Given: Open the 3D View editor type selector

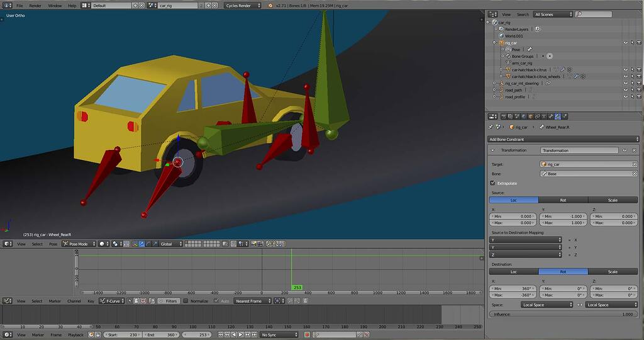Looking at the screenshot, I should point(8,244).
